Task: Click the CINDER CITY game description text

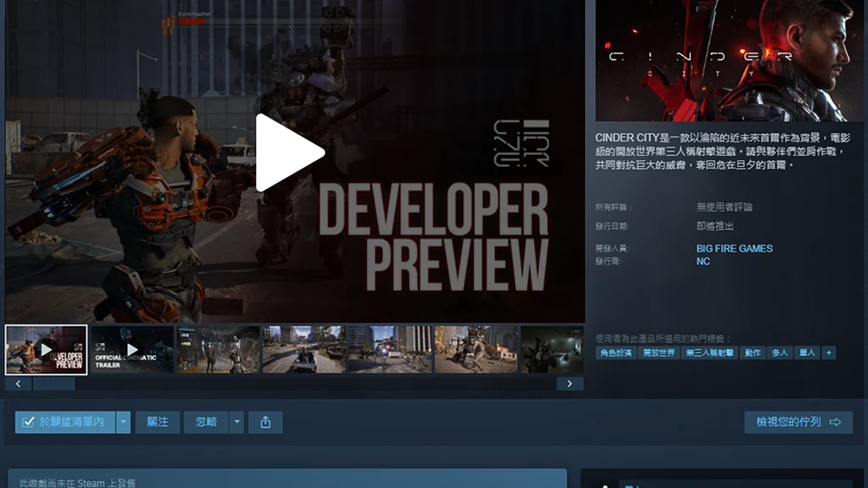Action: [x=722, y=151]
